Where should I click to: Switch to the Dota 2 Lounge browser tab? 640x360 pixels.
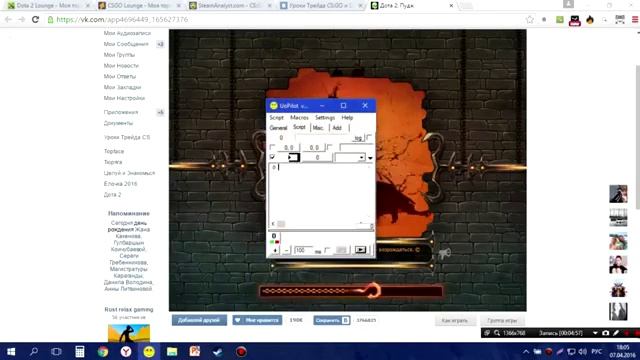coord(48,6)
